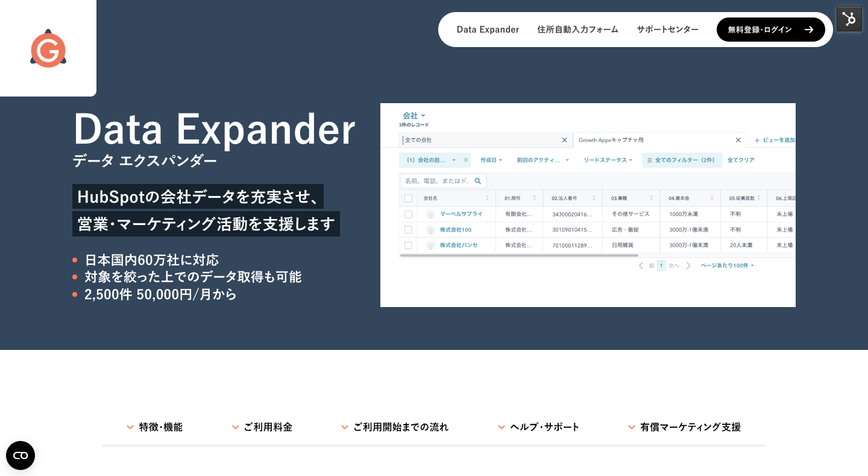
Task: Open the ページあたり100件 dropdown
Action: 727,266
